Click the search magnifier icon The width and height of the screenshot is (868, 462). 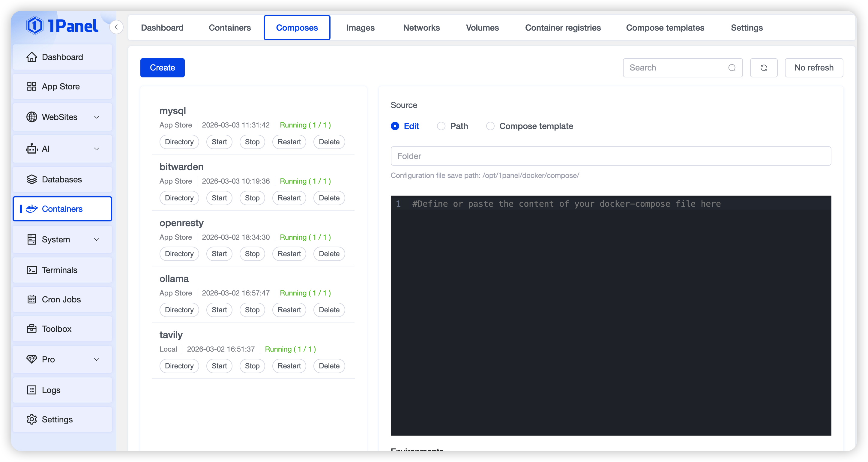[732, 68]
